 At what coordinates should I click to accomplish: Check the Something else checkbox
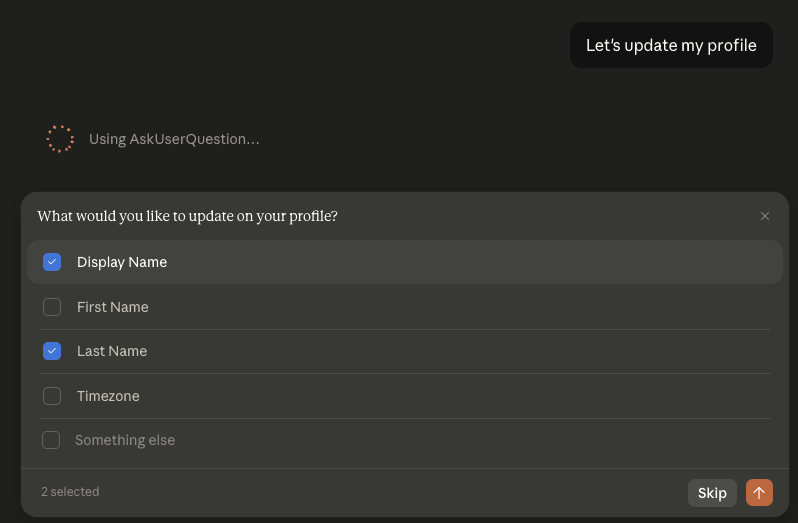[51, 440]
